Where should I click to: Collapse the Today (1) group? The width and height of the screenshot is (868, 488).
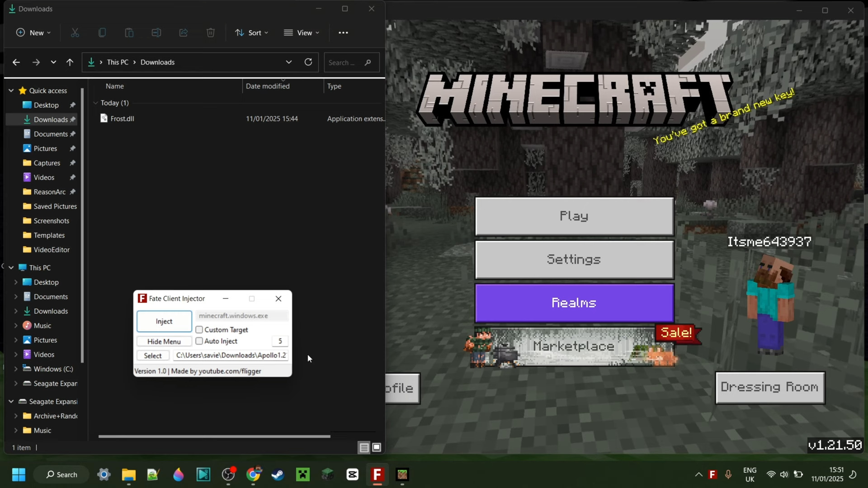(x=95, y=103)
